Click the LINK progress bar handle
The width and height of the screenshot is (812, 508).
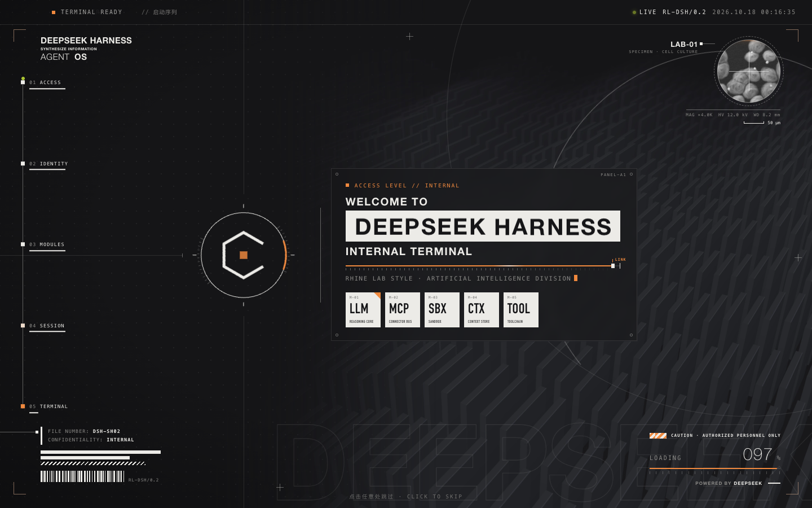613,266
